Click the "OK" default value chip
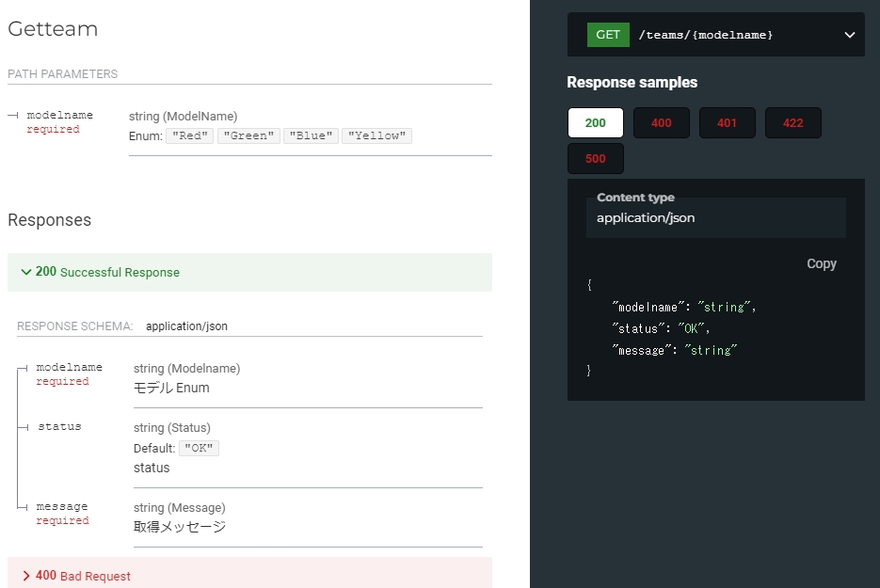The image size is (880, 588). click(x=199, y=448)
